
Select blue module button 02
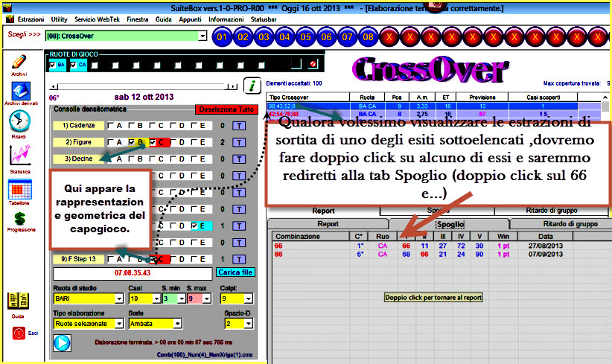point(243,37)
